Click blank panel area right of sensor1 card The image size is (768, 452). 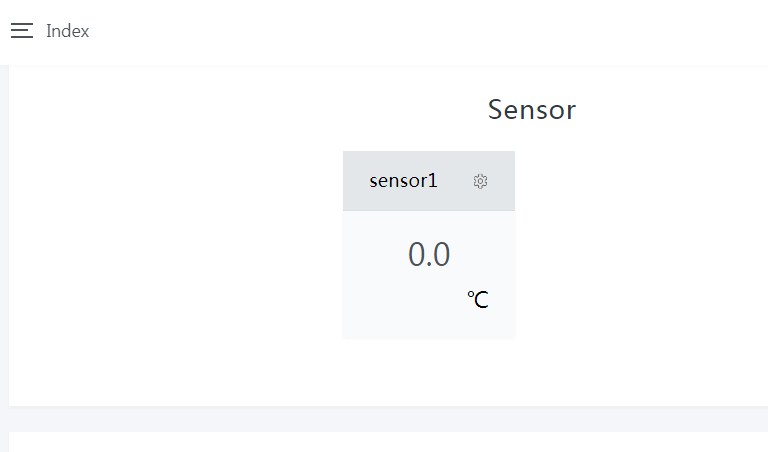[x=640, y=250]
